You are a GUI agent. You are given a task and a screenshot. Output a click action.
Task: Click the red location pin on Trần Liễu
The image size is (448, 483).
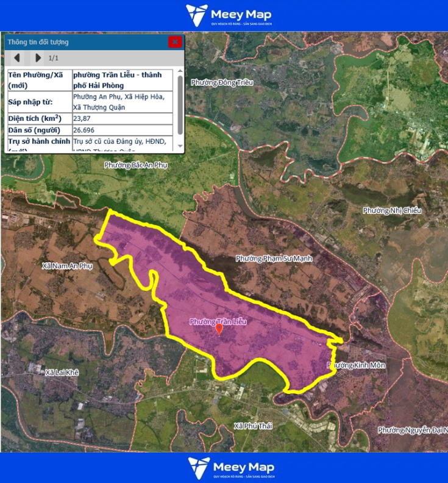(219, 330)
